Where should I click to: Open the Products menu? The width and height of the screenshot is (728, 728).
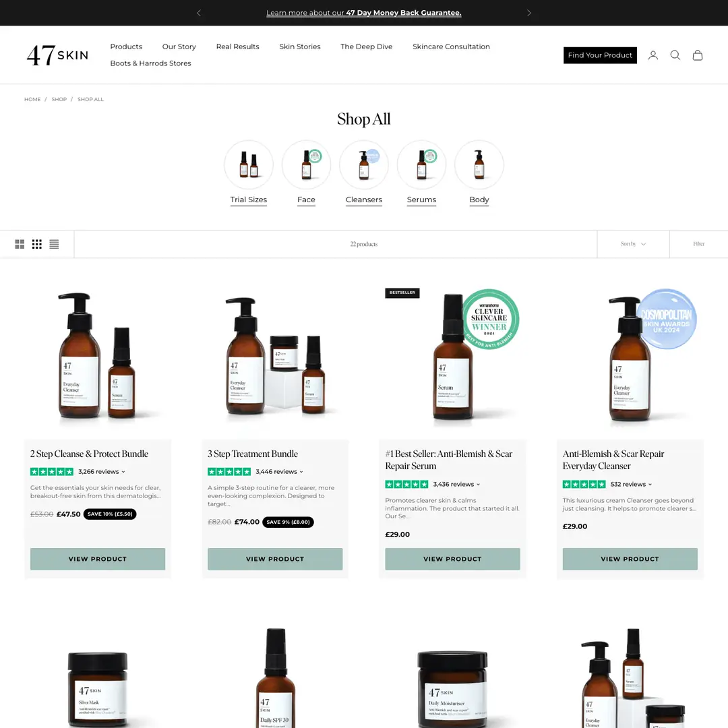126,47
